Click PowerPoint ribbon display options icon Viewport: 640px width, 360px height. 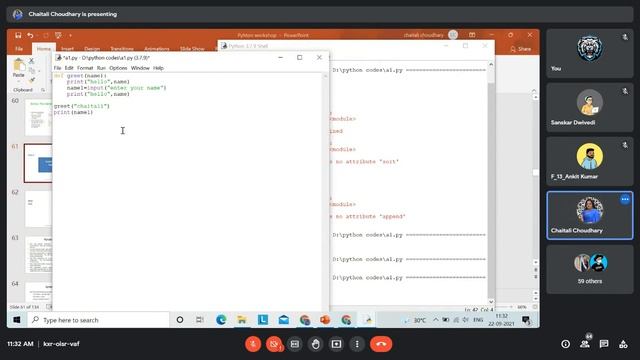click(472, 35)
